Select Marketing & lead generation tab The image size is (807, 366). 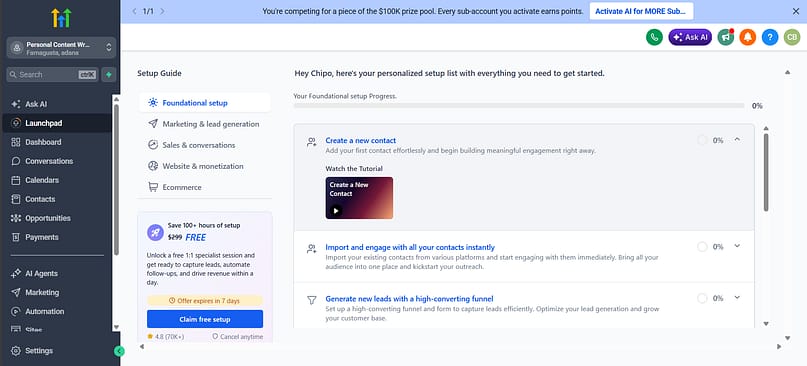pos(204,124)
